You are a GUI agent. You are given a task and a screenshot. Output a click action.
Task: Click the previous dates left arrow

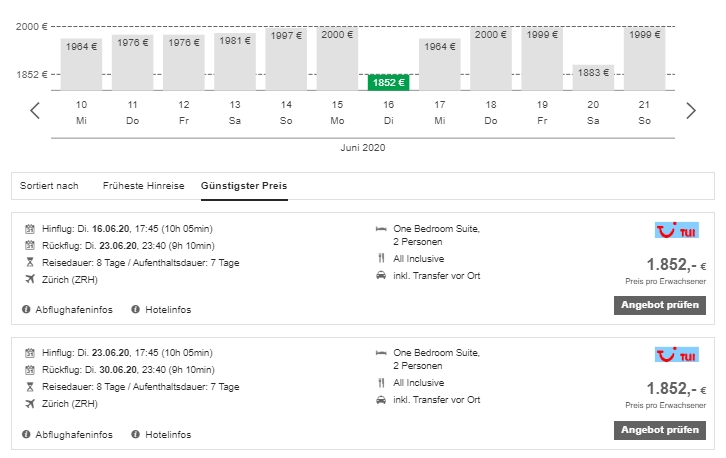[35, 110]
